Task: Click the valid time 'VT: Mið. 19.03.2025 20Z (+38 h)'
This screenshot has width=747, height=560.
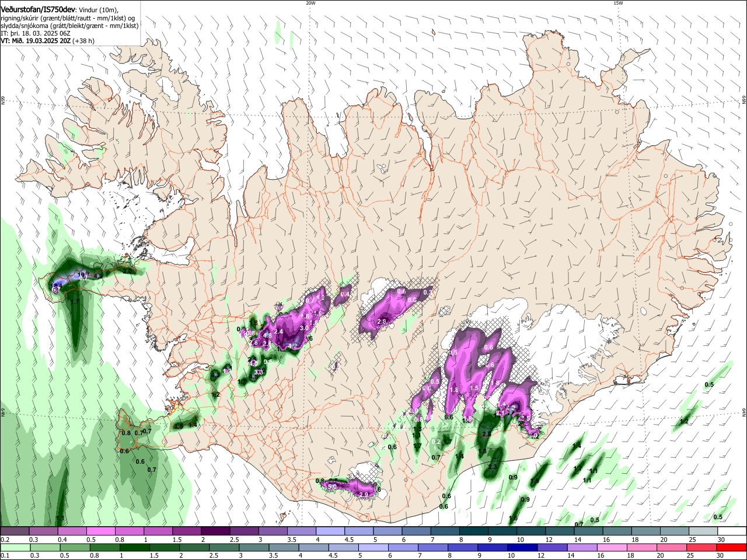Action: (47, 41)
